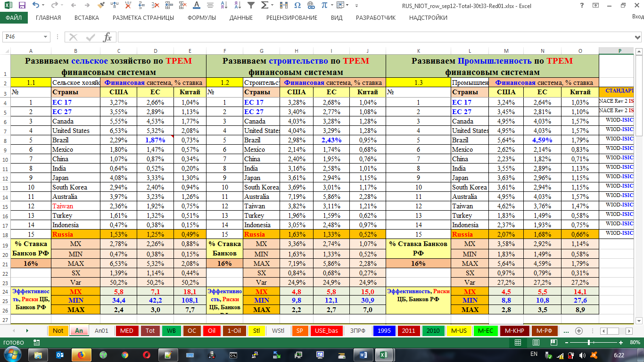Click the Insert Function fx icon
This screenshot has height=362, width=644.
pos(107,37)
